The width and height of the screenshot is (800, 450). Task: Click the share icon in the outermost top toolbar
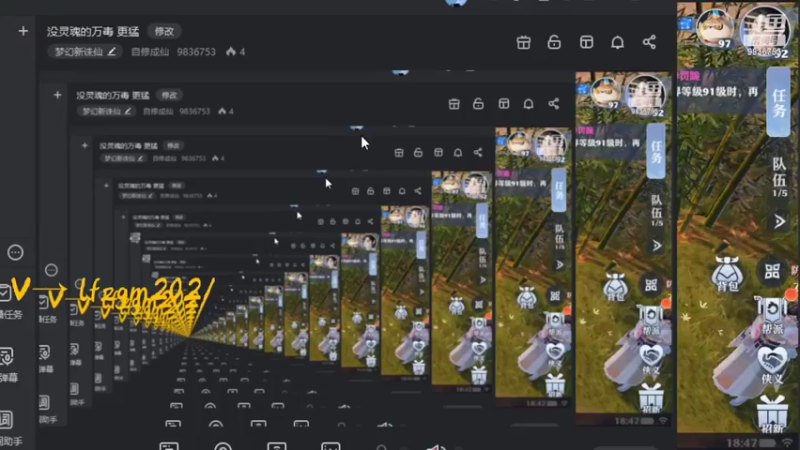(x=649, y=42)
